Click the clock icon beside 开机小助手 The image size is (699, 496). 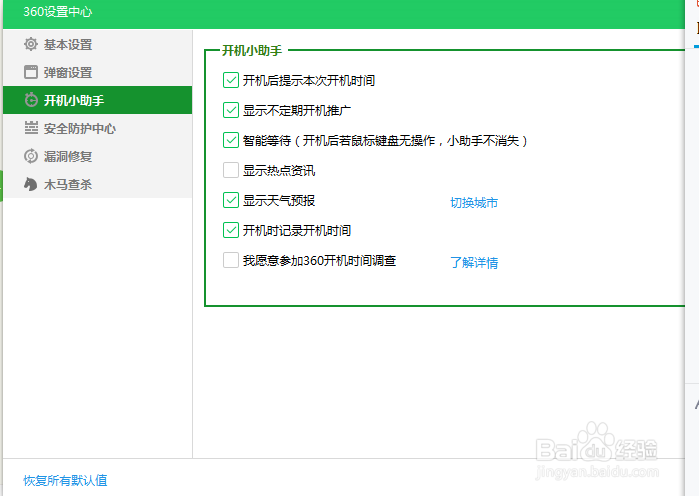(31, 100)
